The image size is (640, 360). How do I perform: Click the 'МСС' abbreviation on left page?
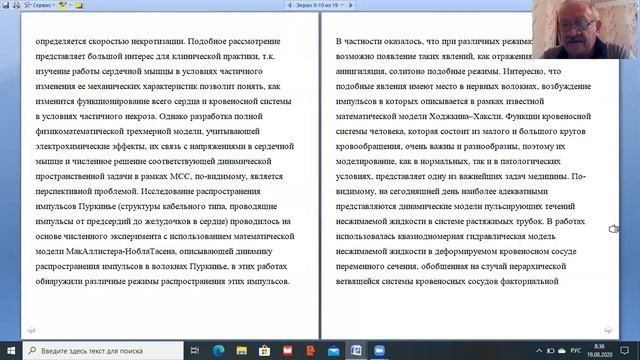click(180, 176)
